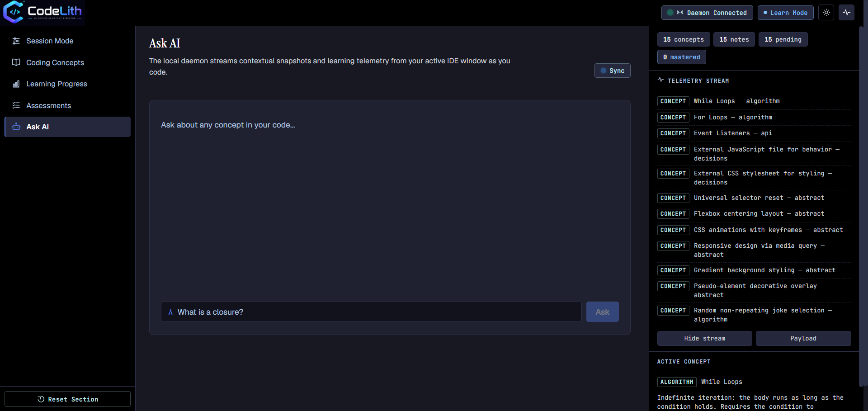Click the right panel vertical scrollbar
Screen dimensions: 868x411
(x=861, y=206)
